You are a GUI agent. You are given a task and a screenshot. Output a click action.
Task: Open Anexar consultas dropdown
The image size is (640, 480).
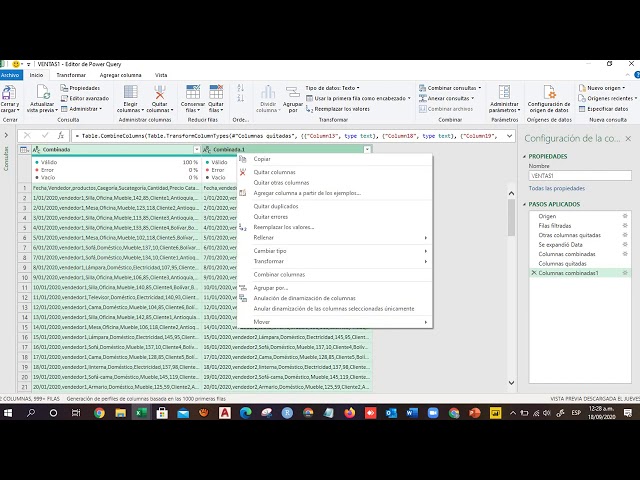pos(447,98)
